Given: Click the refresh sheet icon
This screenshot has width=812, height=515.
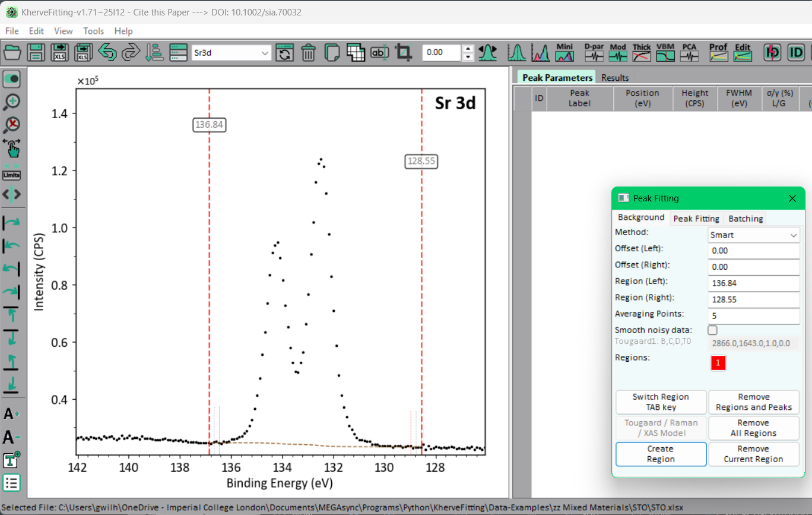Looking at the screenshot, I should point(285,52).
